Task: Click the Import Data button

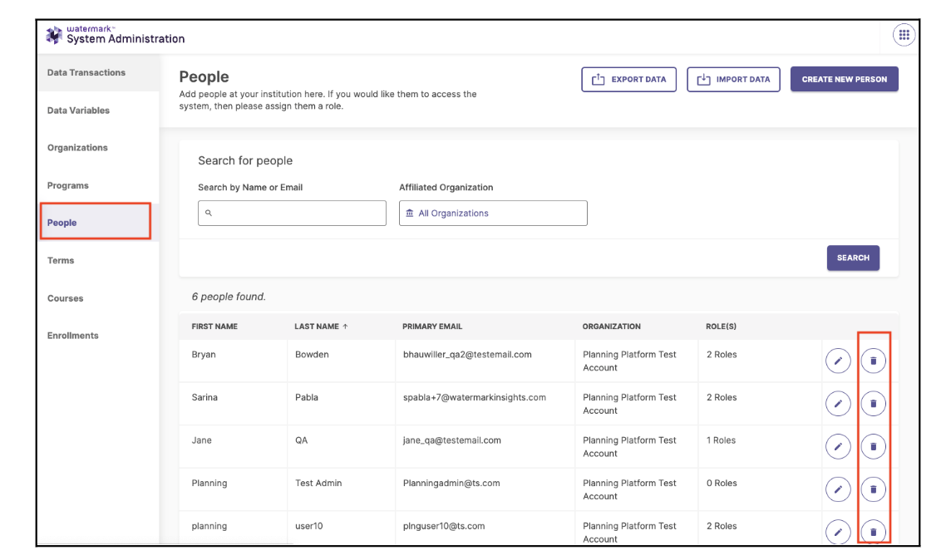Action: [733, 80]
